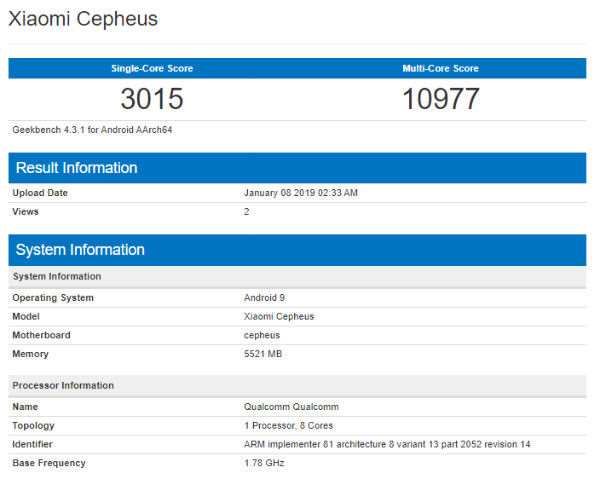
Task: Click the Memory value 5521 MB
Action: (263, 354)
